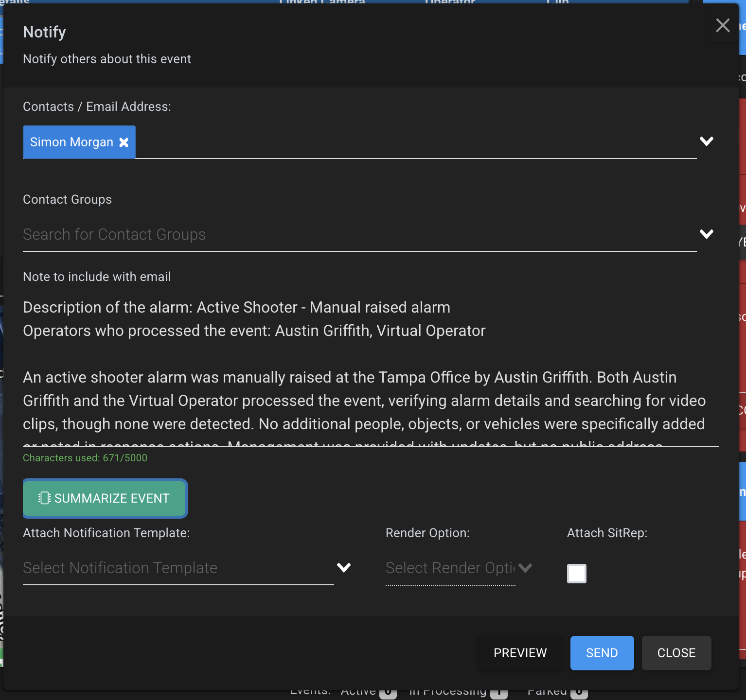Send the notification

(602, 653)
